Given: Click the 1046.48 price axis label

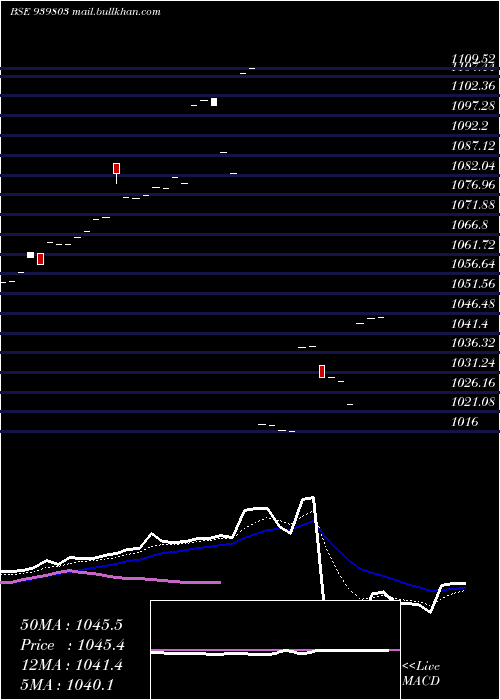Looking at the screenshot, I should (473, 304).
